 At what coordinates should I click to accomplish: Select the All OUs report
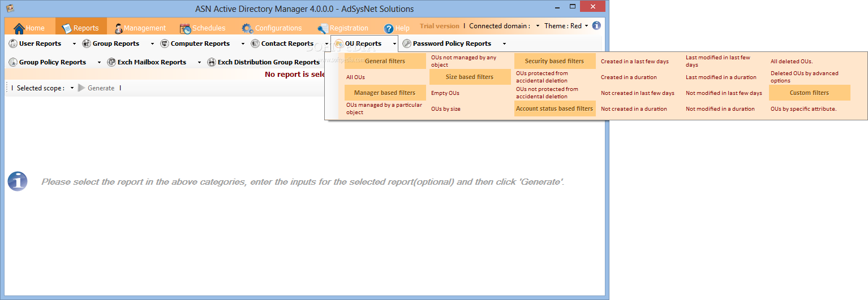[x=355, y=77]
